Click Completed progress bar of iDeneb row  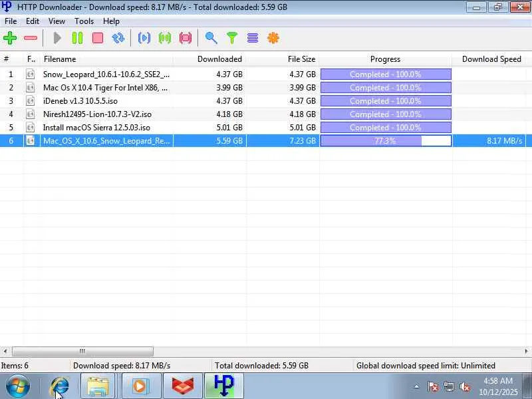click(x=386, y=101)
